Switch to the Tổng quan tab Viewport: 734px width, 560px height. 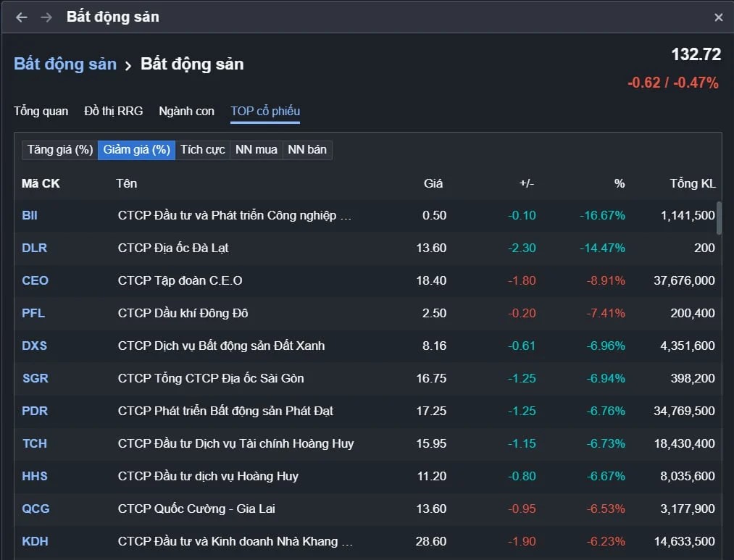[x=41, y=112]
